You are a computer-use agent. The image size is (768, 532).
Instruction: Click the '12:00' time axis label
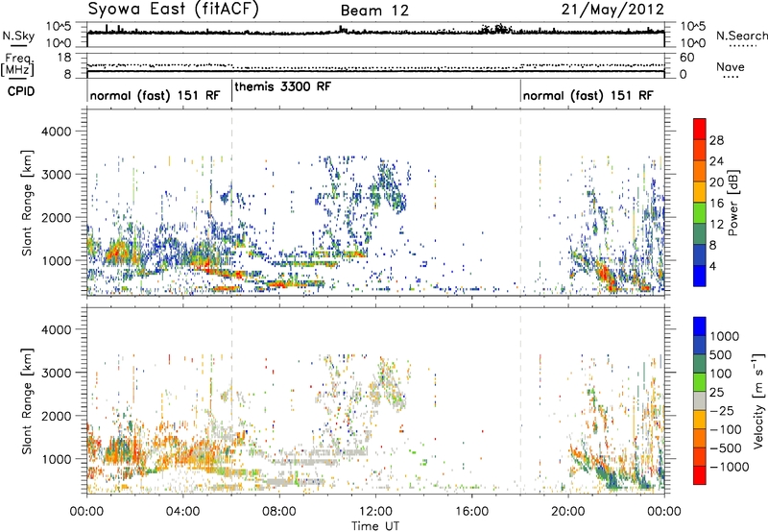375,512
